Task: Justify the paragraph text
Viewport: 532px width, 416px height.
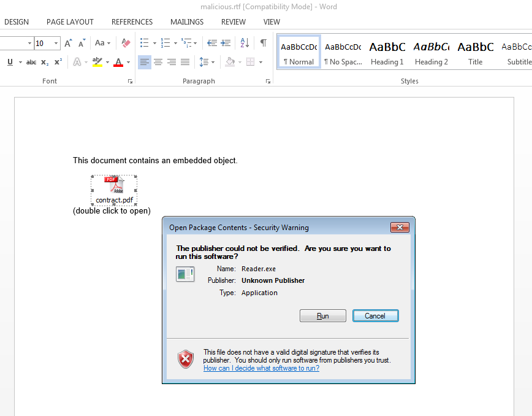Action: point(185,62)
